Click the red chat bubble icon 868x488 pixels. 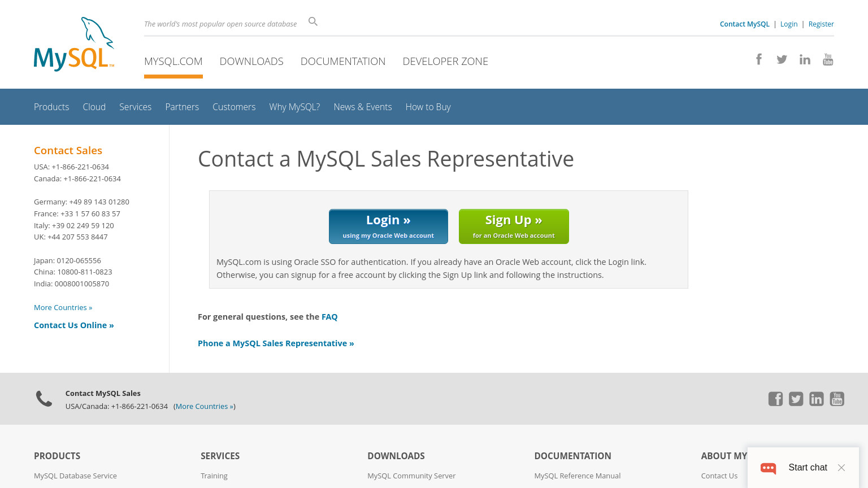(x=769, y=468)
